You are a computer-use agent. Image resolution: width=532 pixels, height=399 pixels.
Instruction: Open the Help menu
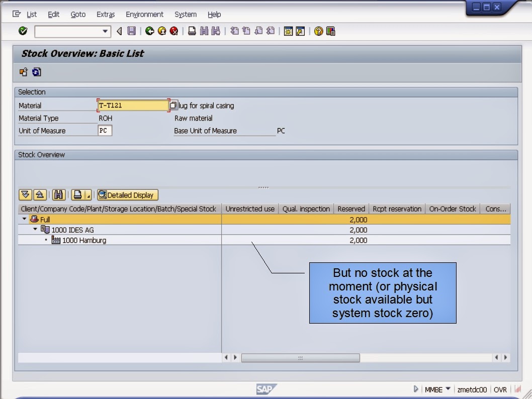coord(214,14)
